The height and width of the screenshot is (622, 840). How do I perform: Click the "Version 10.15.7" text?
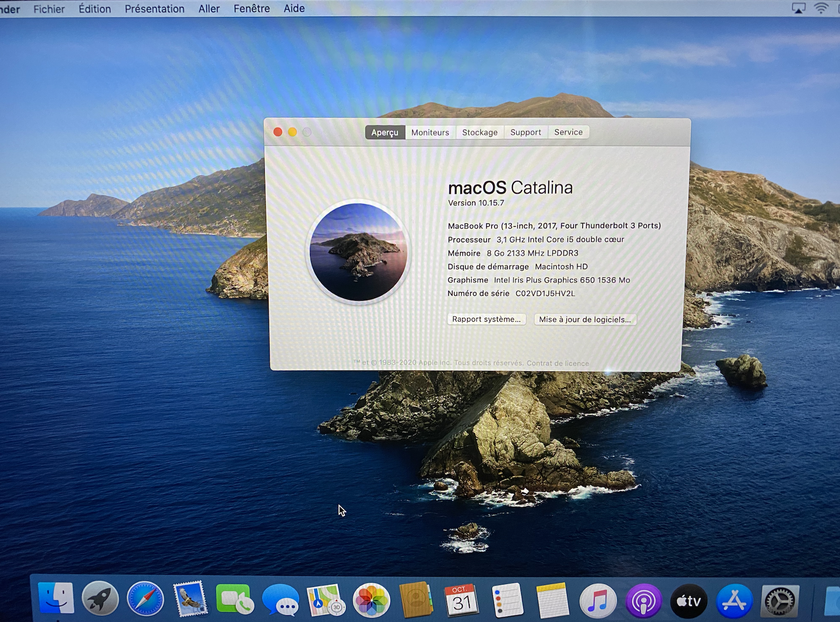point(476,203)
